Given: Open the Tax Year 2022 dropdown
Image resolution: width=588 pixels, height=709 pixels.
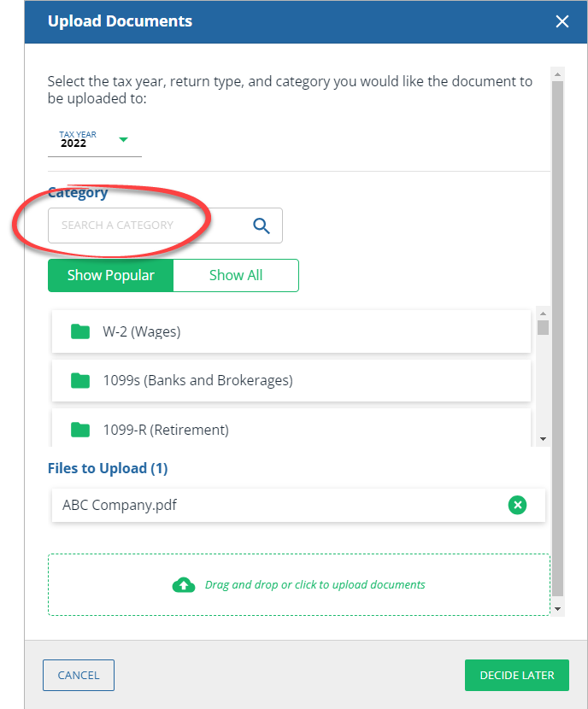Looking at the screenshot, I should click(x=94, y=140).
